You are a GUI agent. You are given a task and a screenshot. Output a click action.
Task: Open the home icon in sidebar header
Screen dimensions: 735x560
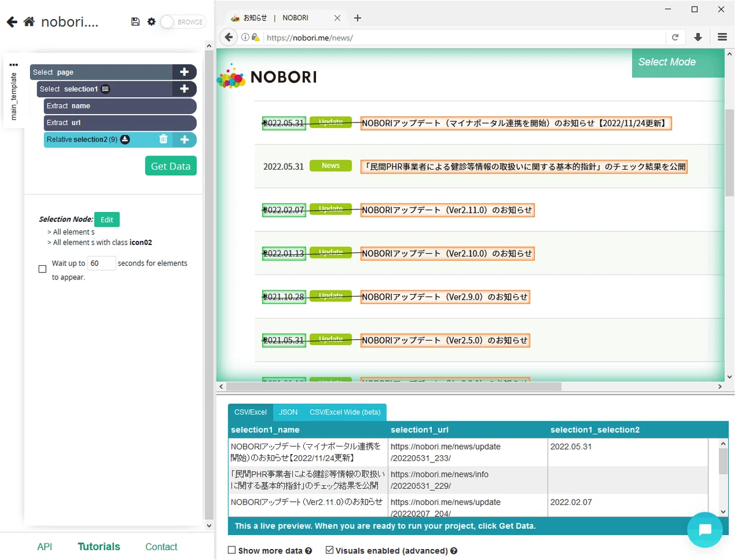pos(29,22)
